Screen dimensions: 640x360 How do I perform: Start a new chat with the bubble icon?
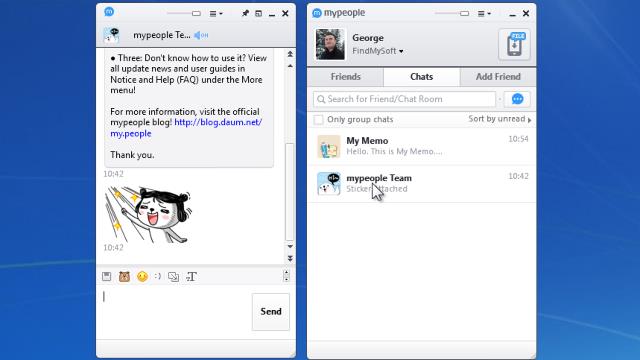click(x=517, y=99)
